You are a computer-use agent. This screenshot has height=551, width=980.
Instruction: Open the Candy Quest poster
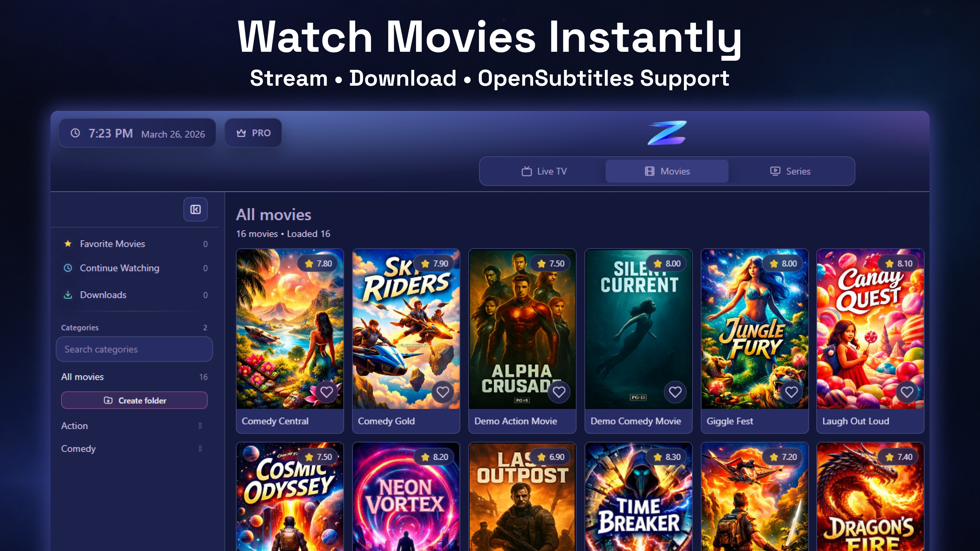tap(871, 329)
